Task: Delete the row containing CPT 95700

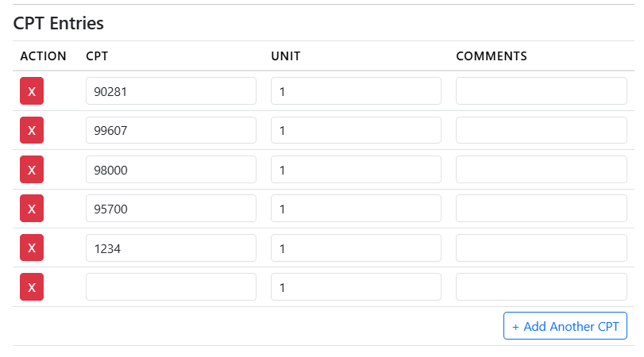Action: click(x=32, y=209)
